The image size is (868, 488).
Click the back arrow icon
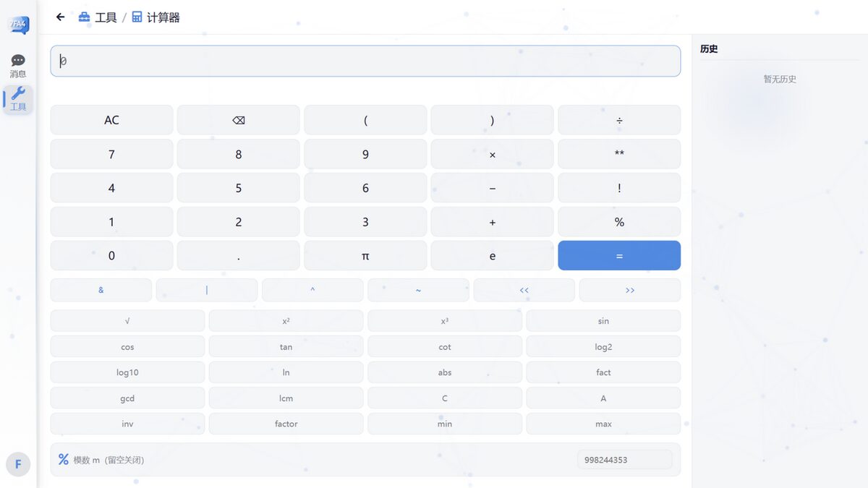point(61,17)
